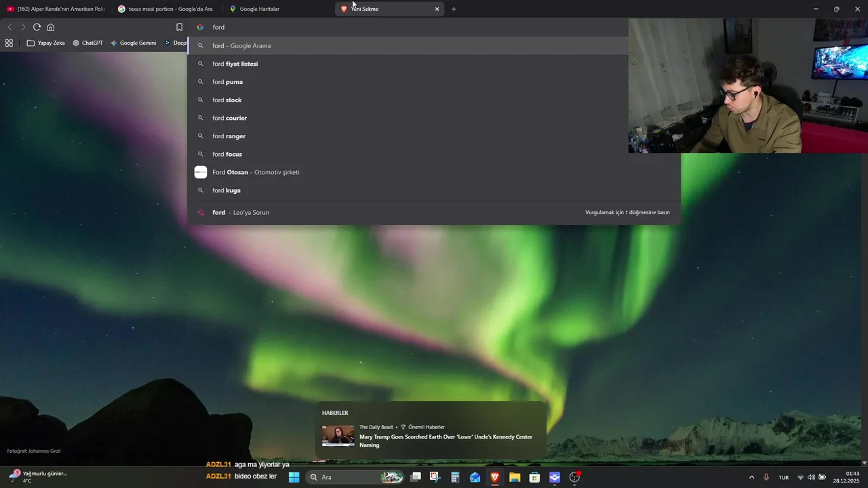The width and height of the screenshot is (868, 488).
Task: Open the Snipping Tool taskbar icon
Action: (435, 477)
